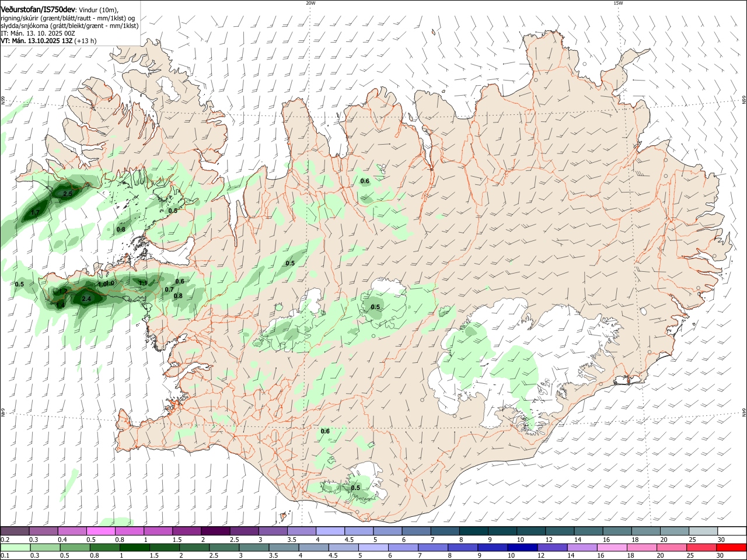Select the light grey 25 snow scale swatch

[703, 531]
